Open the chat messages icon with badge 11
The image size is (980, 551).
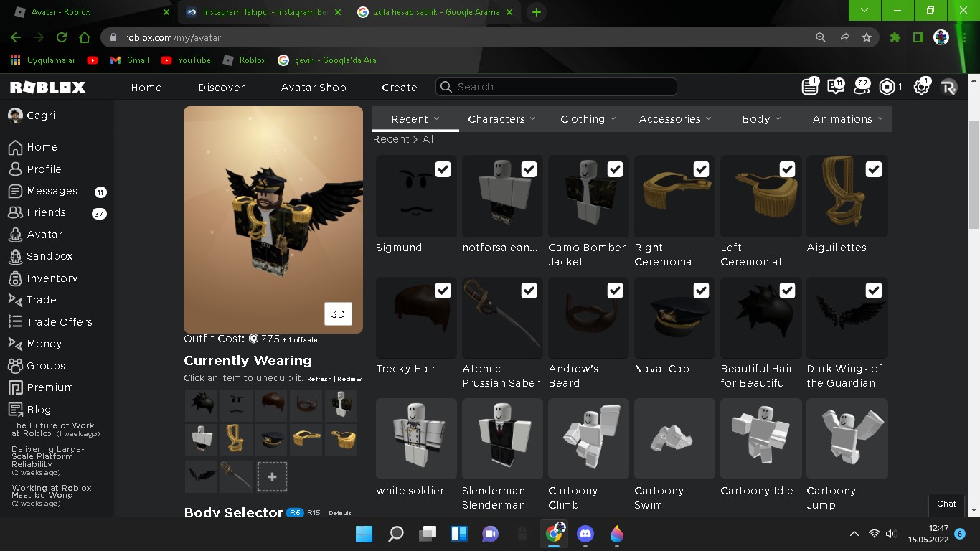[836, 87]
